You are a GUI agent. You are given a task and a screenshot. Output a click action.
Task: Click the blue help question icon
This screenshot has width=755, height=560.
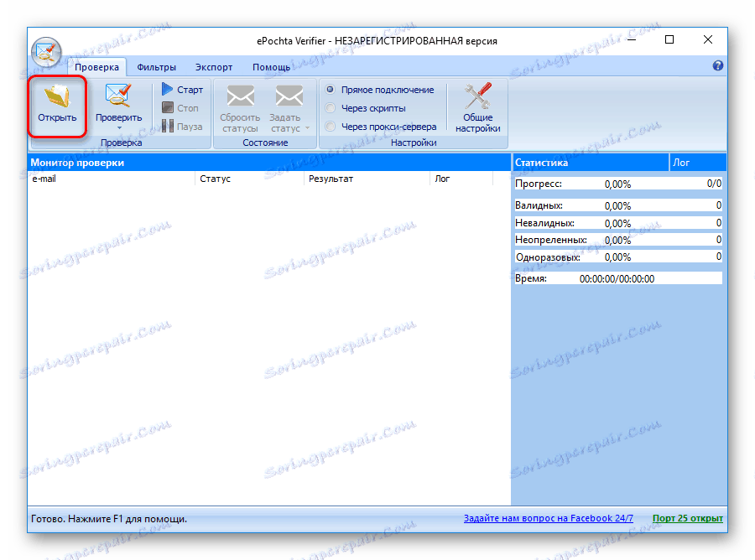click(717, 66)
